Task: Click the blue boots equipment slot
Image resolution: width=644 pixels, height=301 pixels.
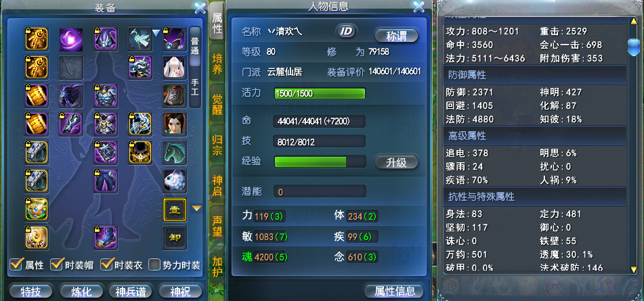Action: (x=106, y=237)
